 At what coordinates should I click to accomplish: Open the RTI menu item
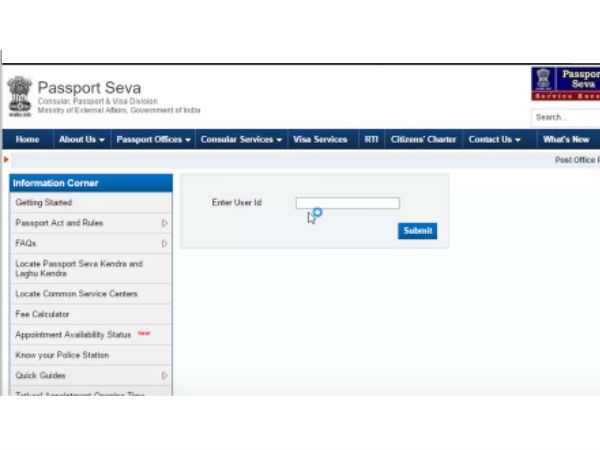(370, 140)
